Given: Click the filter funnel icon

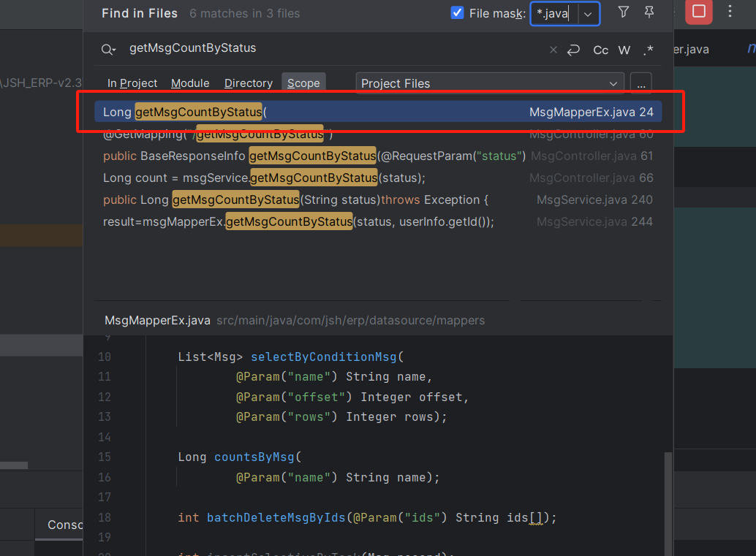Looking at the screenshot, I should coord(624,12).
